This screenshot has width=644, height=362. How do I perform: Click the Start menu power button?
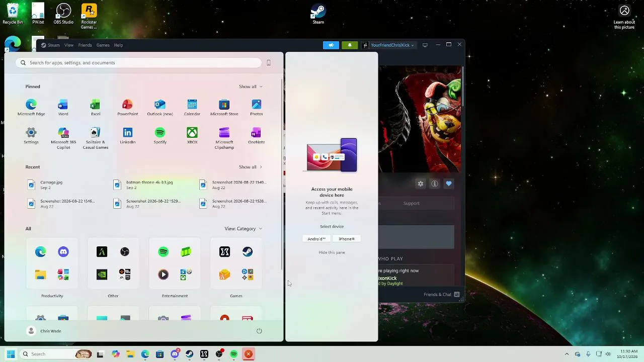[259, 331]
